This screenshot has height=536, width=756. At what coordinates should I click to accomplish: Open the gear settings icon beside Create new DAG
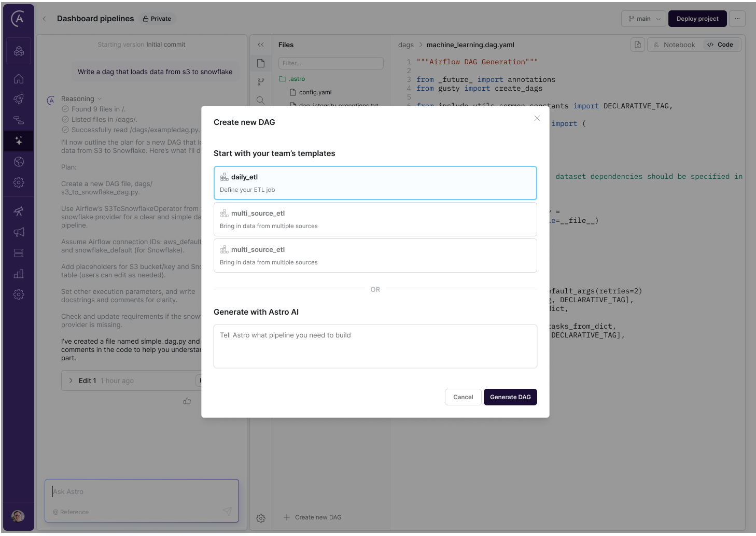(261, 518)
